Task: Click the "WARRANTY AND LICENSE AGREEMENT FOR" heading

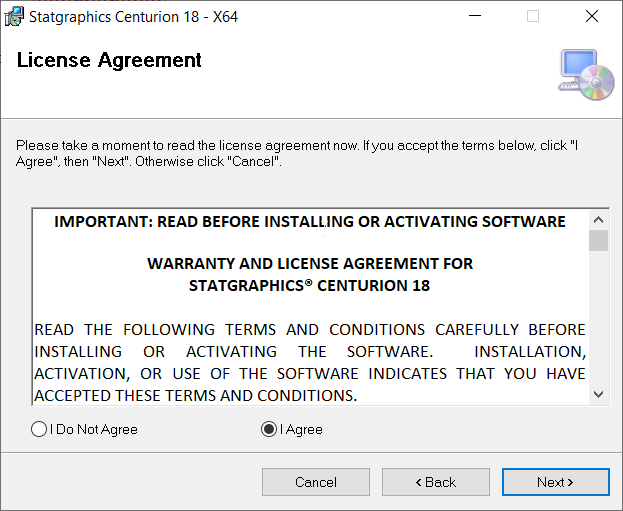Action: coord(310,263)
